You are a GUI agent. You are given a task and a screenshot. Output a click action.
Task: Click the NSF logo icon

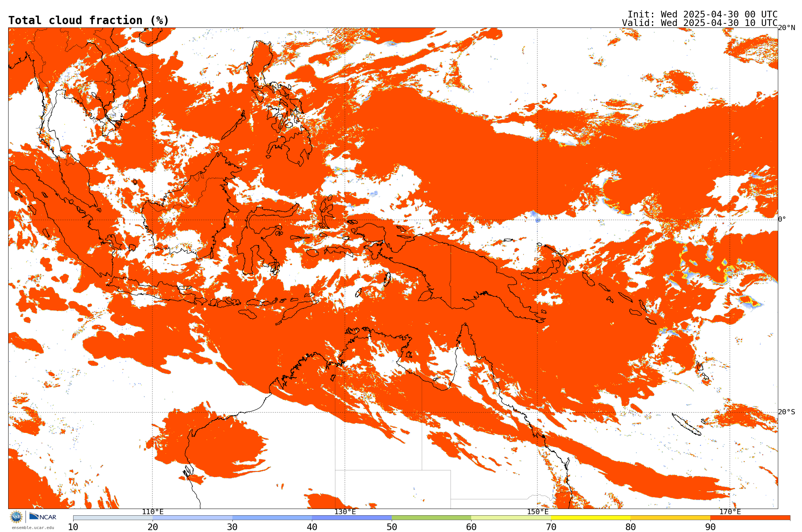(x=16, y=517)
